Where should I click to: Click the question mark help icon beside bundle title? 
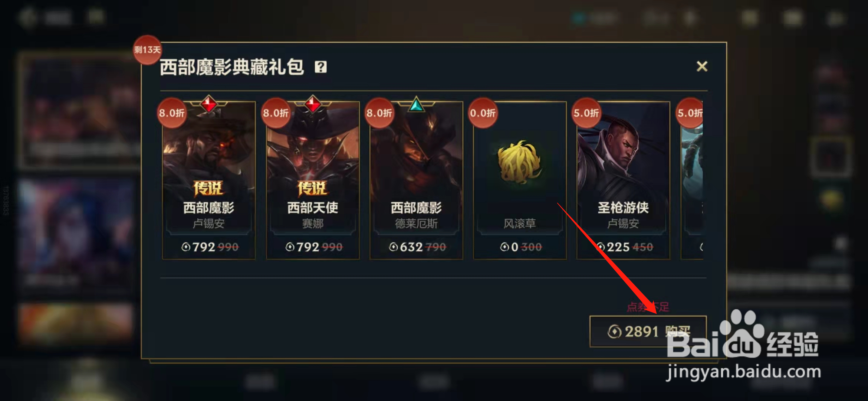(x=320, y=67)
